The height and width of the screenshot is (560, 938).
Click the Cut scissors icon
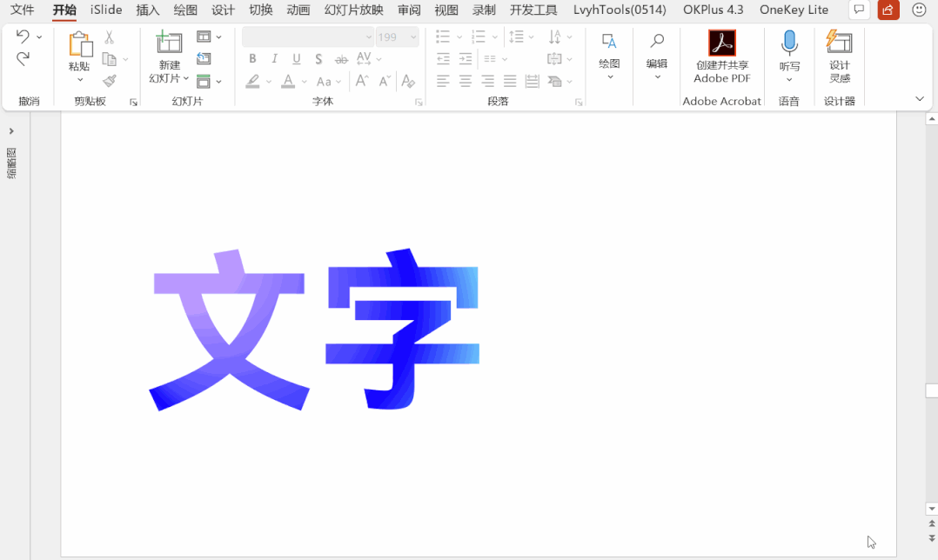pos(109,37)
